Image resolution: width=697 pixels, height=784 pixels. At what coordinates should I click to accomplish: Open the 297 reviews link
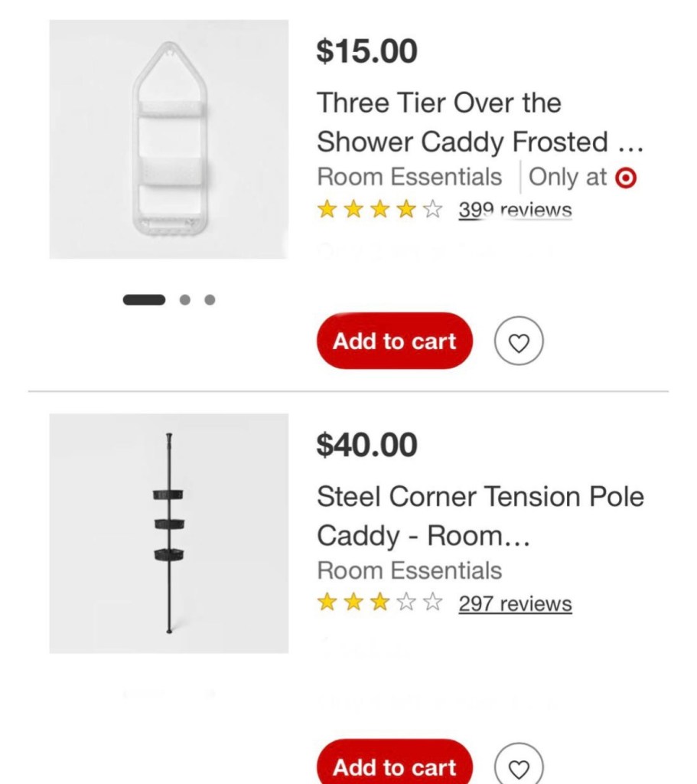[515, 604]
